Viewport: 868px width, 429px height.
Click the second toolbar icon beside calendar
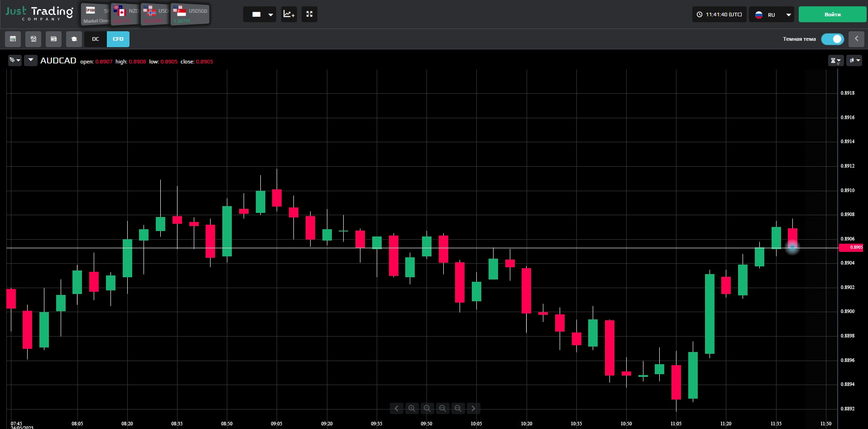pos(33,39)
